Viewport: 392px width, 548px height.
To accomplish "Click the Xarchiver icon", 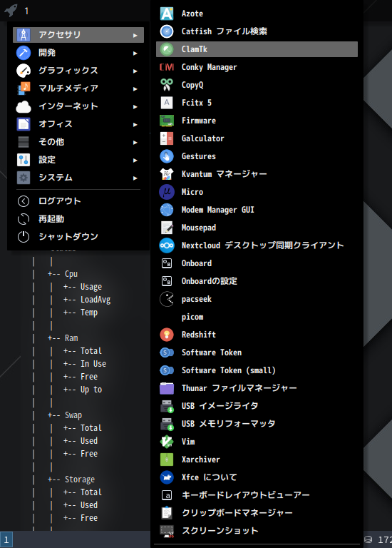I will [x=167, y=460].
